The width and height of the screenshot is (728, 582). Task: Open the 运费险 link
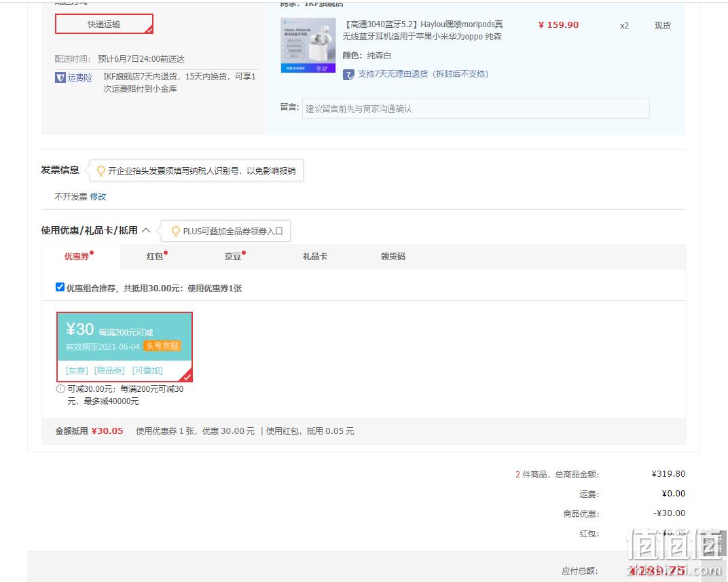(80, 77)
